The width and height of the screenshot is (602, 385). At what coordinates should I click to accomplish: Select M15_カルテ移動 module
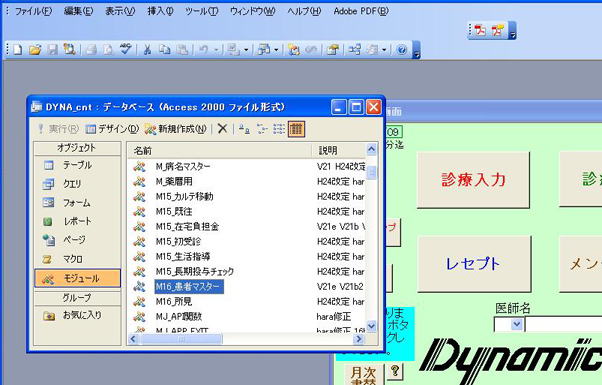pos(185,197)
